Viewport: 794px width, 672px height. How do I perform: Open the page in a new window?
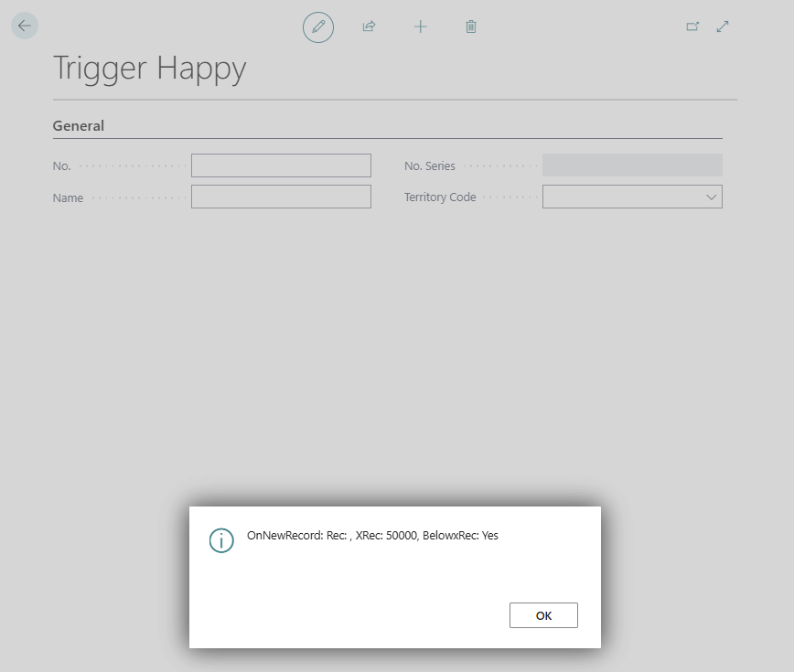(x=693, y=27)
